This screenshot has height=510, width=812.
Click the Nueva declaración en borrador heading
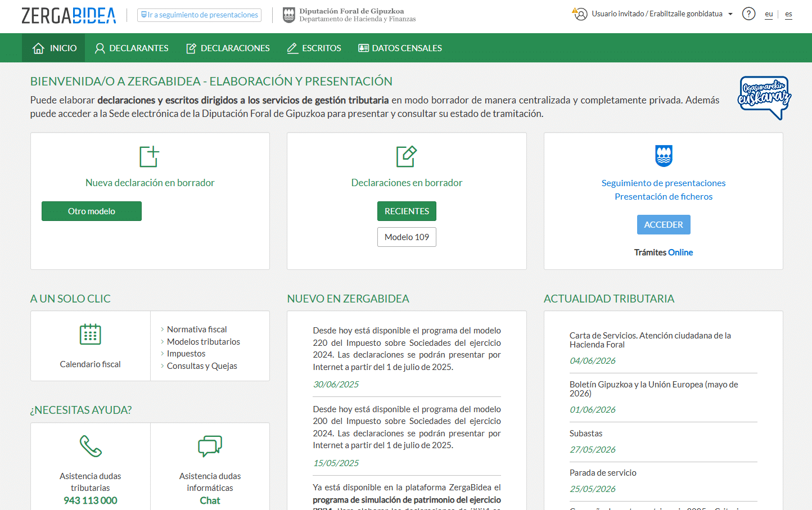coord(150,183)
